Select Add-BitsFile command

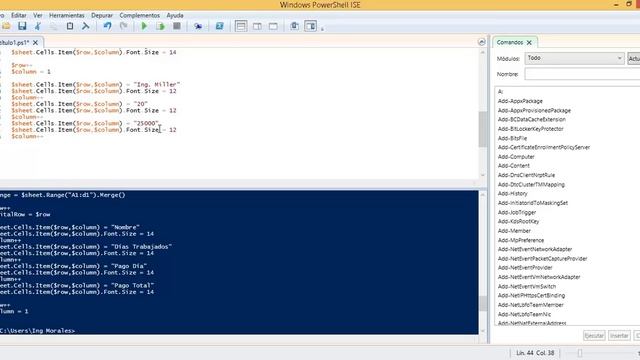(512, 138)
